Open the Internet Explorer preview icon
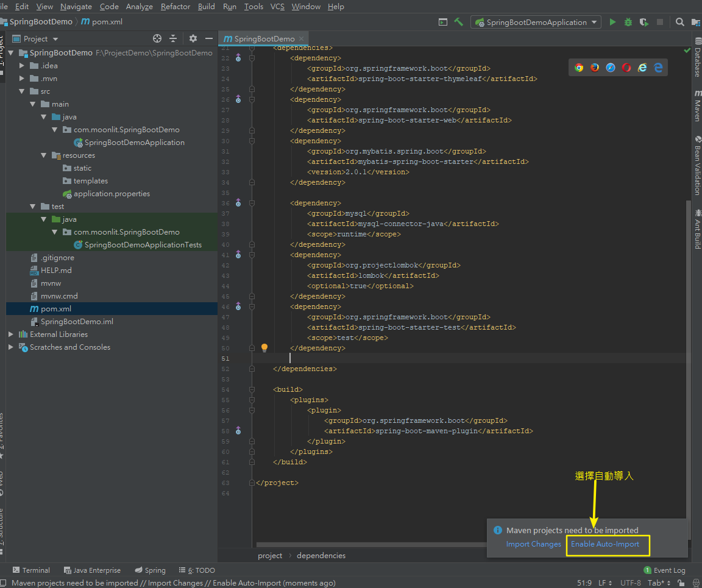This screenshot has height=588, width=702. click(642, 68)
